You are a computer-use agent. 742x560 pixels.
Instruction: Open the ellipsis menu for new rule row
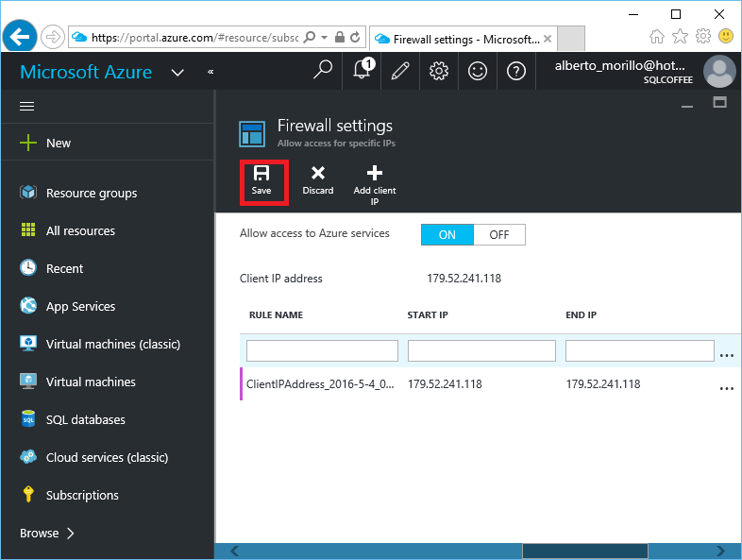[x=726, y=355]
